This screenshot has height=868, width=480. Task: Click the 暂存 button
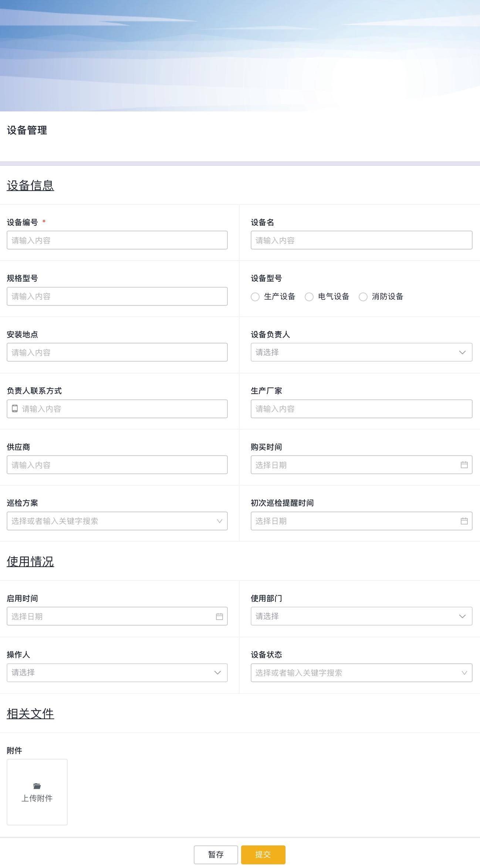[x=216, y=854]
